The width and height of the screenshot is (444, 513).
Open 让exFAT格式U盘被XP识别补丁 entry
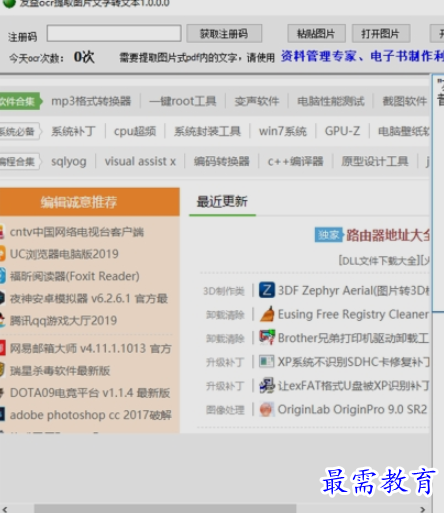click(x=354, y=386)
